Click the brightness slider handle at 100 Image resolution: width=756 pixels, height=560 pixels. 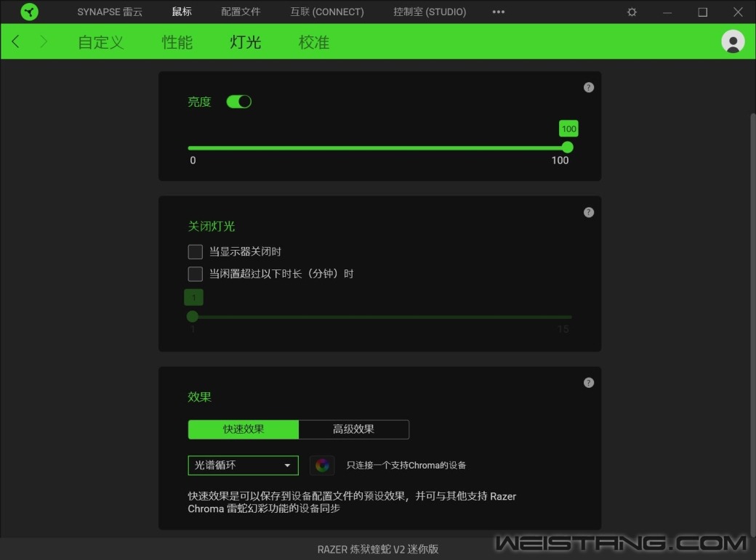pyautogui.click(x=568, y=147)
